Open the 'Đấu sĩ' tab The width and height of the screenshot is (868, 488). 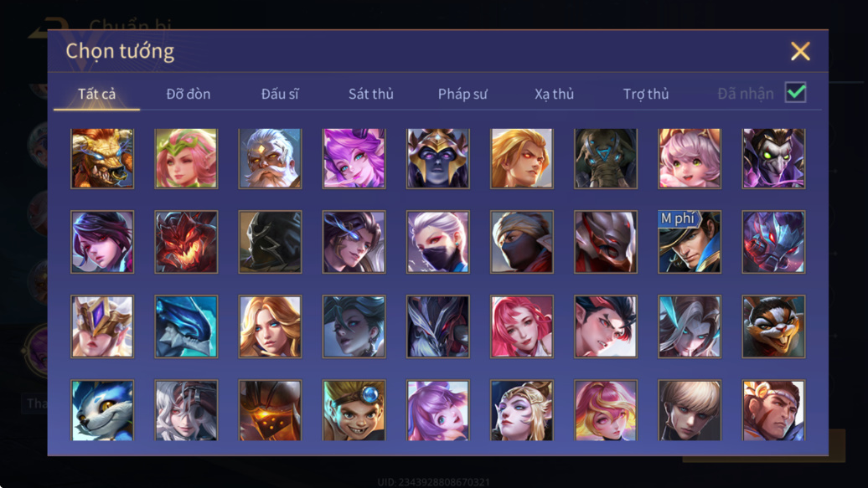point(280,94)
